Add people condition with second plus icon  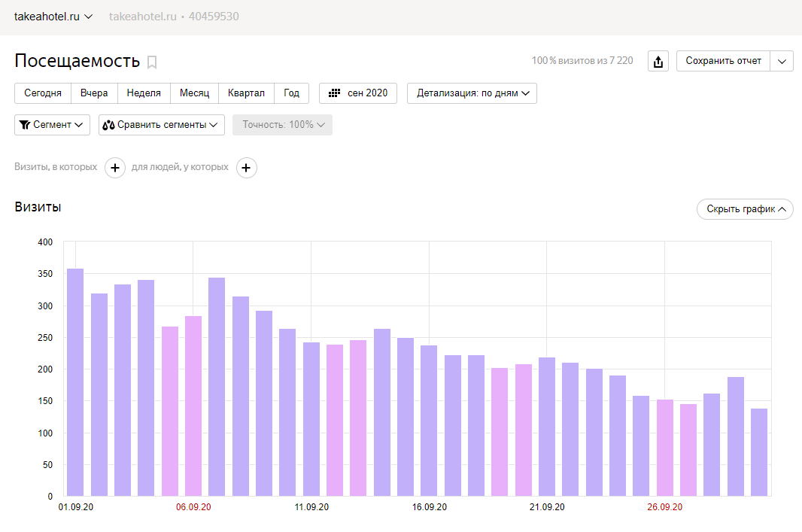(247, 168)
